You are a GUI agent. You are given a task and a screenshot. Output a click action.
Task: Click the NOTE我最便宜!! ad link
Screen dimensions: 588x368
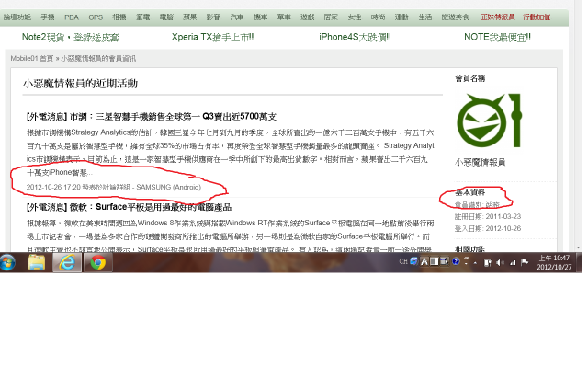pos(498,37)
